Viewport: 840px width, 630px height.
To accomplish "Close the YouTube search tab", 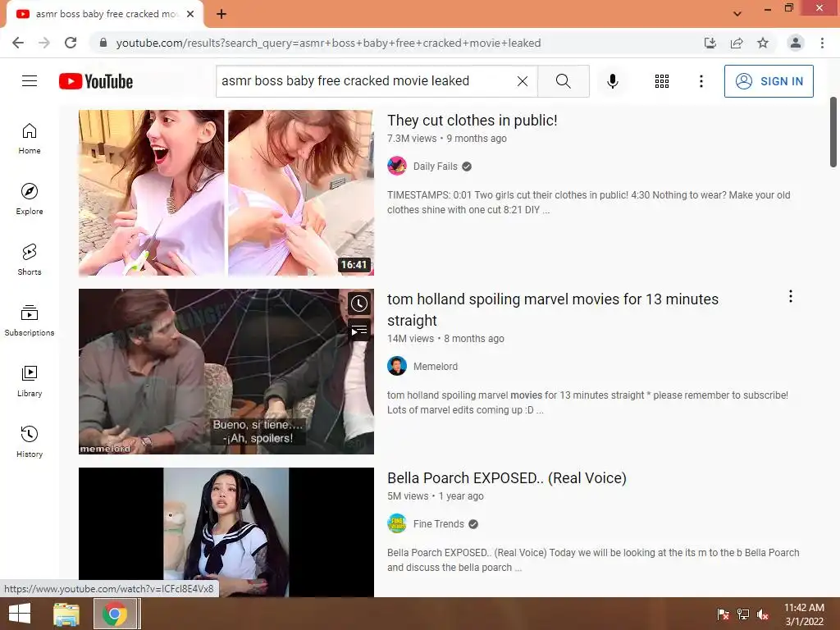I will [x=190, y=14].
